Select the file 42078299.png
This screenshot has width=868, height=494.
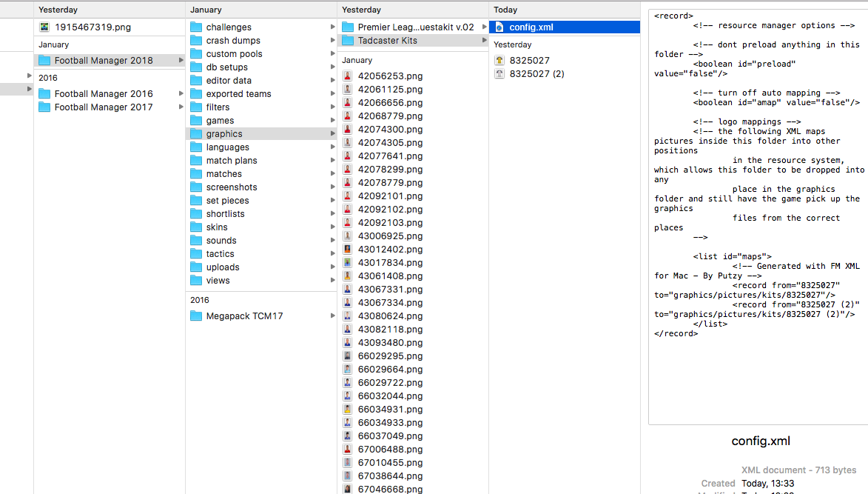(x=390, y=169)
